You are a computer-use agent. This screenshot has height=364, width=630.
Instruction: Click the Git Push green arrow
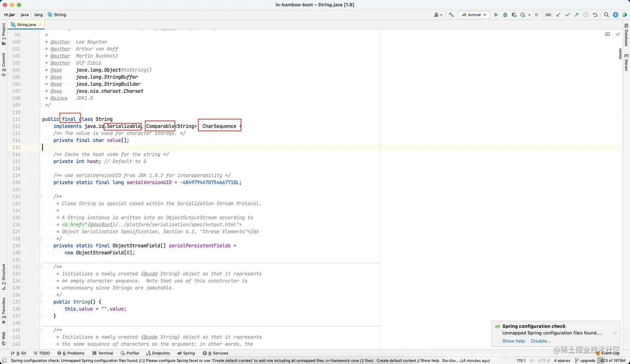576,15
